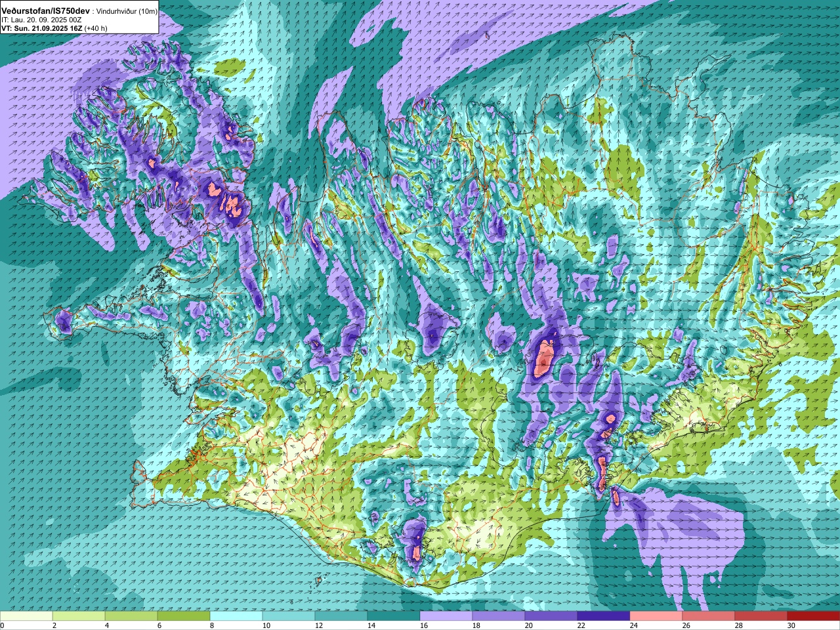840x630 pixels.
Task: Pick the 10–12 turquoise legend swatch
Action: coord(289,616)
